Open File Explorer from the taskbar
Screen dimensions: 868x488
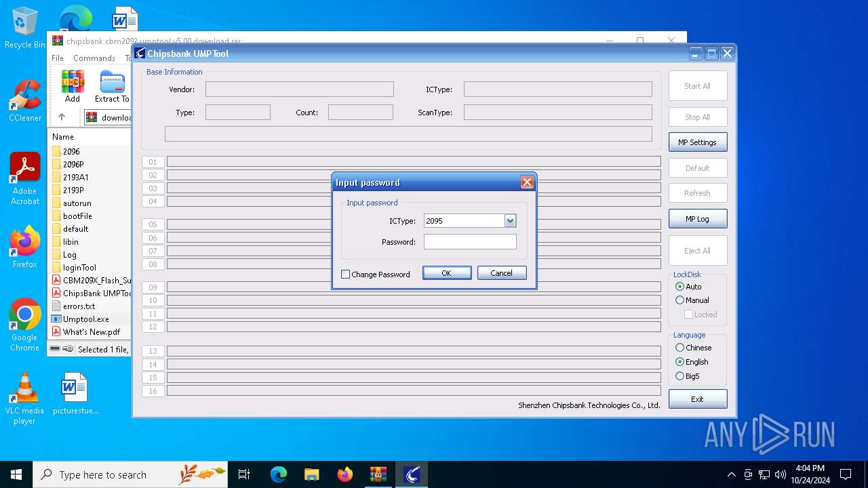click(312, 474)
